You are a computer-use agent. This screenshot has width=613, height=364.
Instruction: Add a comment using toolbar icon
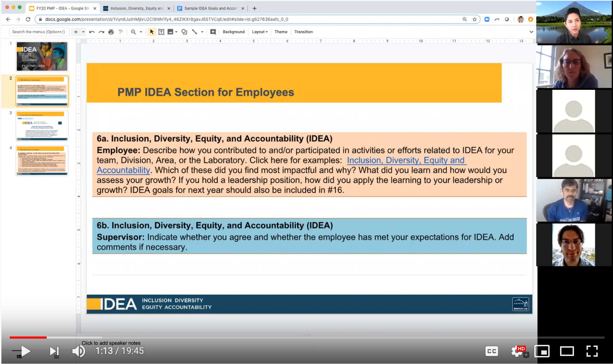tap(213, 32)
